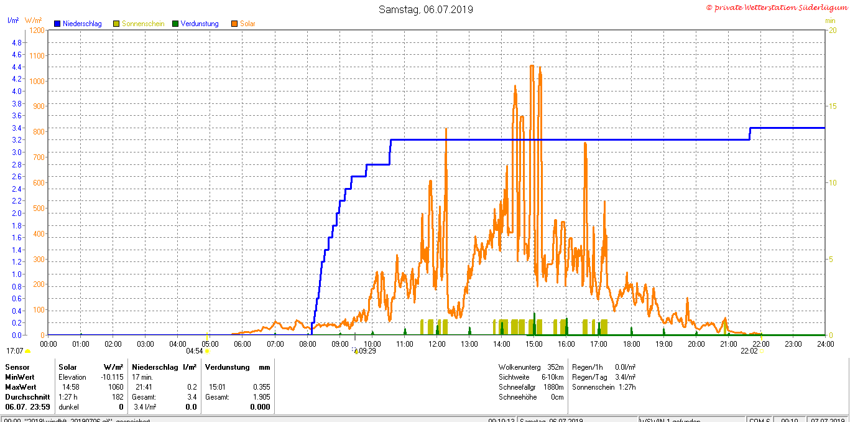This screenshot has width=868, height=422.
Task: Click the 4.8 value on rain axis
Action: tap(17, 42)
